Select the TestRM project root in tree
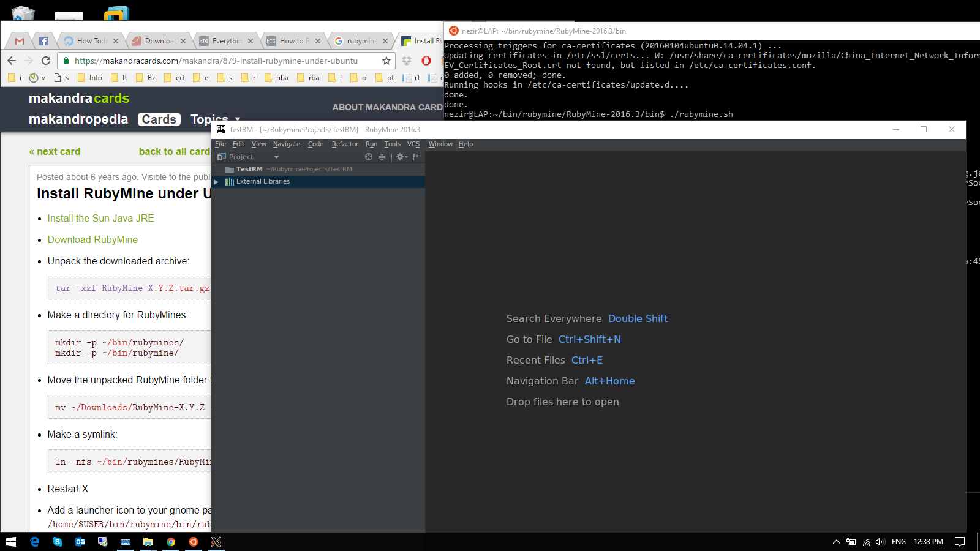The height and width of the screenshot is (551, 980). (318, 170)
